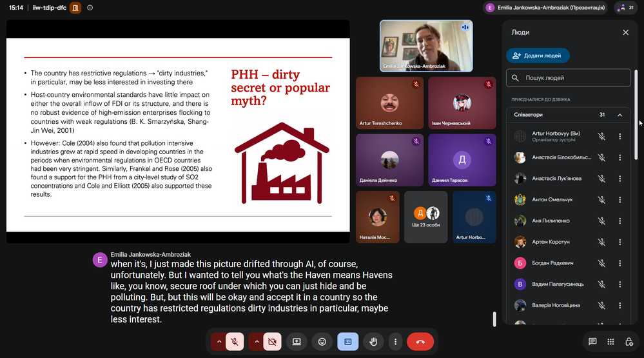Open options menu for Артем Коротун

point(620,242)
